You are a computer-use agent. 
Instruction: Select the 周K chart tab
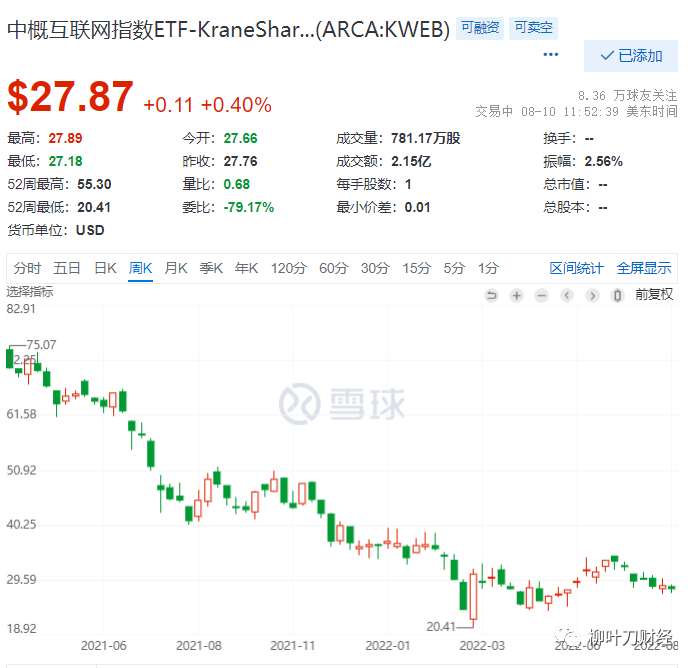(141, 268)
